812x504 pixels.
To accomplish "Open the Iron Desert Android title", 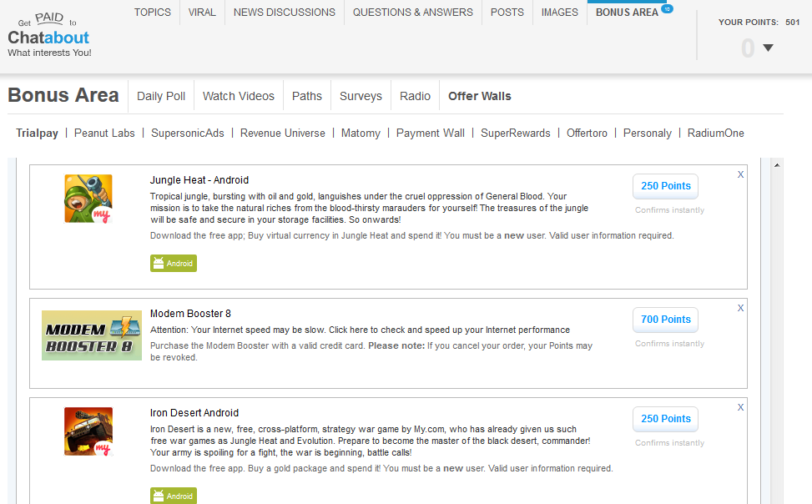I will (x=194, y=413).
